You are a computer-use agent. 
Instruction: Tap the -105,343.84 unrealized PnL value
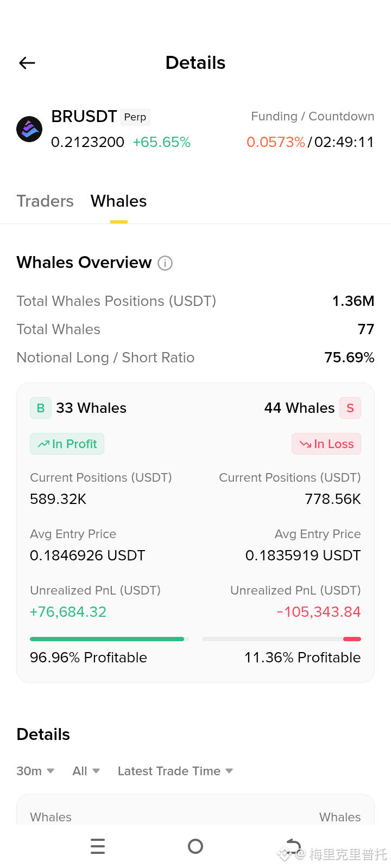(319, 612)
